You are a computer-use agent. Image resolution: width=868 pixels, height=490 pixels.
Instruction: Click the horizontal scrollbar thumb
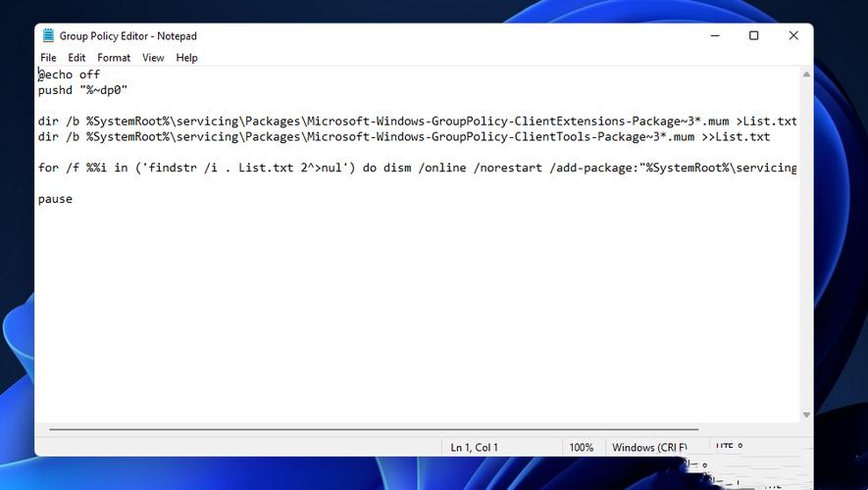point(374,428)
